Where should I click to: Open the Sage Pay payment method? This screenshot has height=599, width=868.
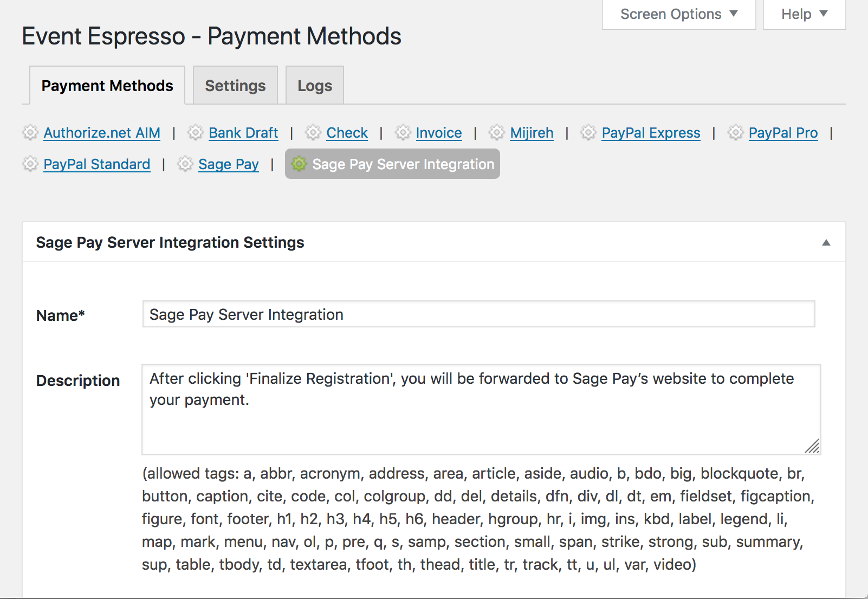click(x=229, y=164)
